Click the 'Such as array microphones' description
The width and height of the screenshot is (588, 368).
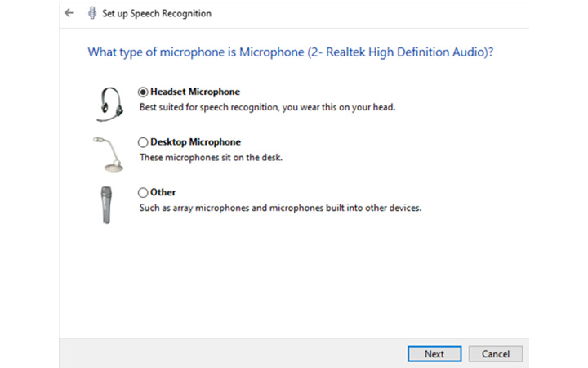pos(280,208)
